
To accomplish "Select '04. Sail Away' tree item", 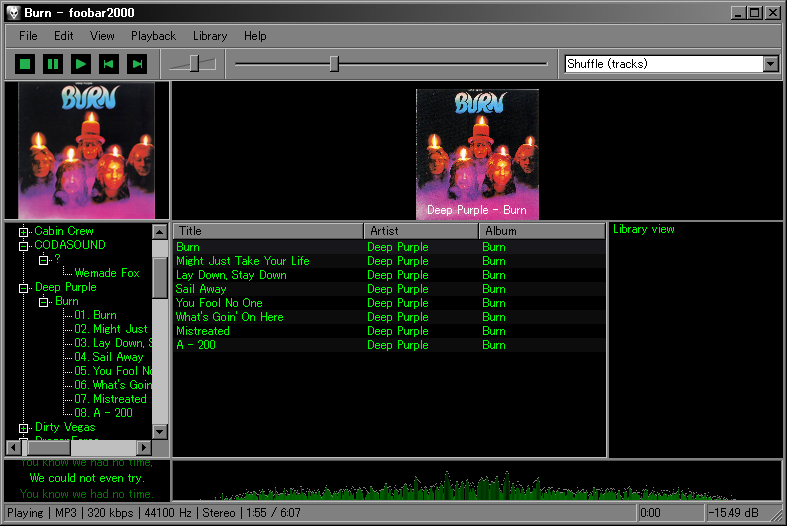I will (109, 357).
